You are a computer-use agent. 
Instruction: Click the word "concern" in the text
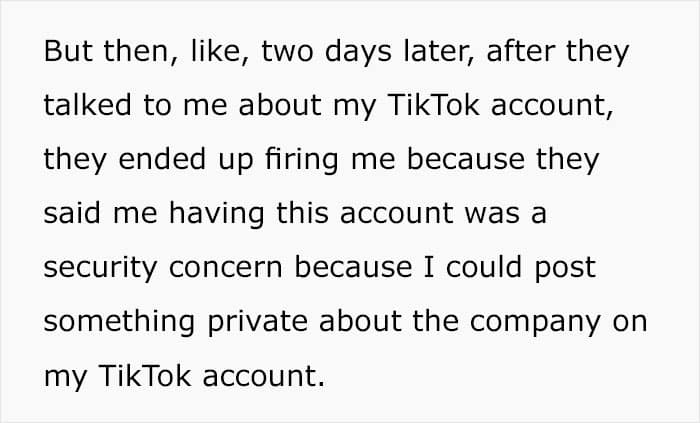225,269
